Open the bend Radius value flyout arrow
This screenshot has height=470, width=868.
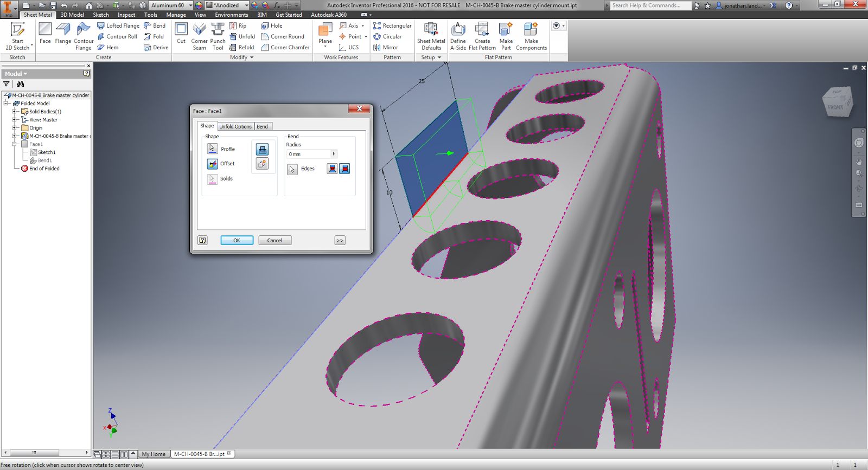click(334, 154)
